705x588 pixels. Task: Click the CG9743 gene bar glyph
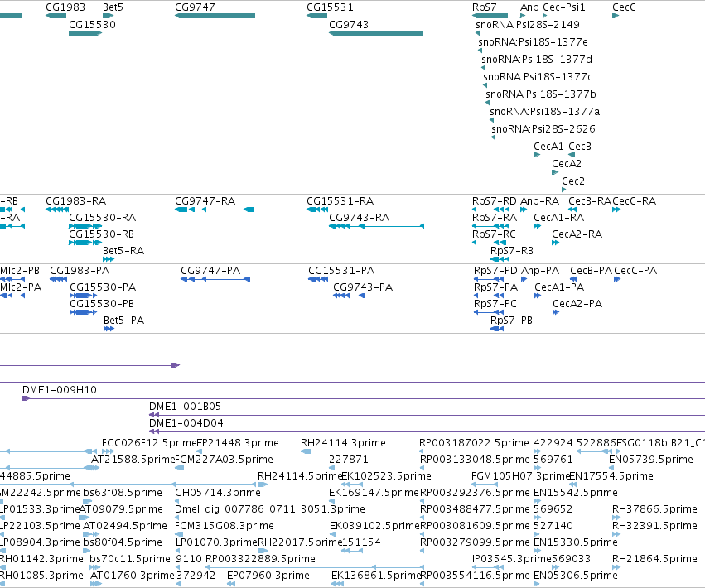[376, 33]
